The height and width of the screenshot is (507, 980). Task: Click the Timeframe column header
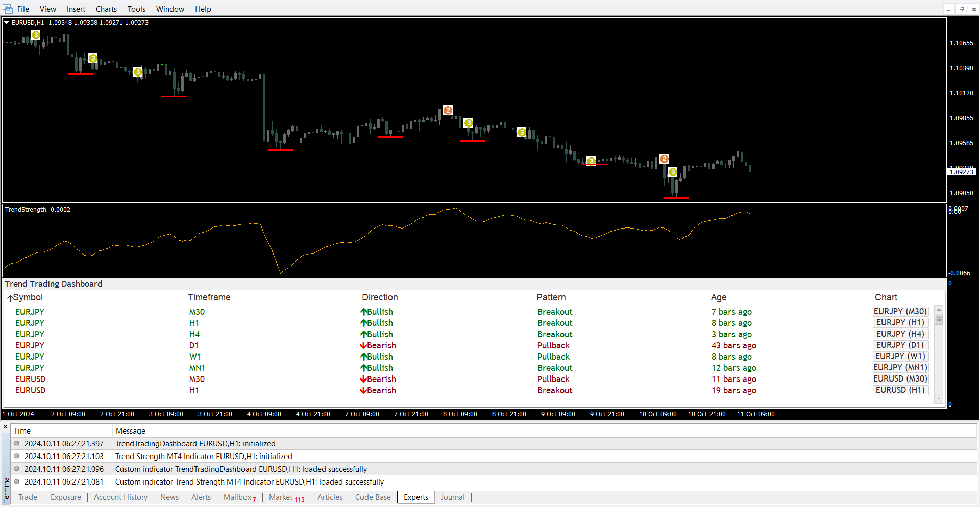[x=209, y=297]
